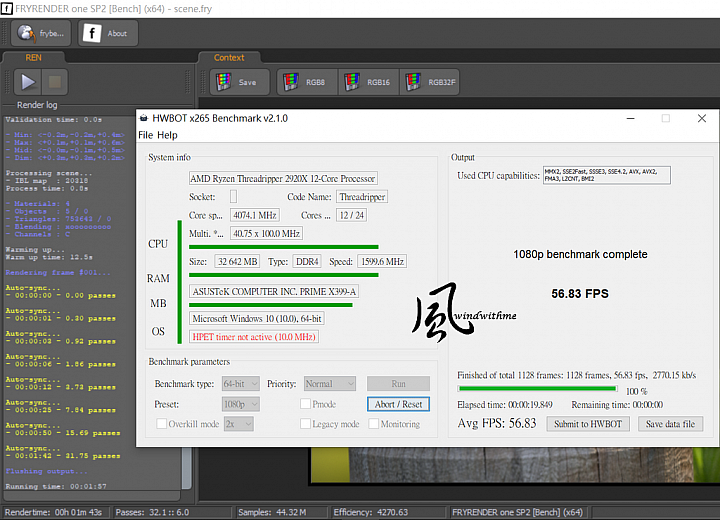Click the HWBOT window title icon
This screenshot has height=520, width=720.
tap(144, 119)
